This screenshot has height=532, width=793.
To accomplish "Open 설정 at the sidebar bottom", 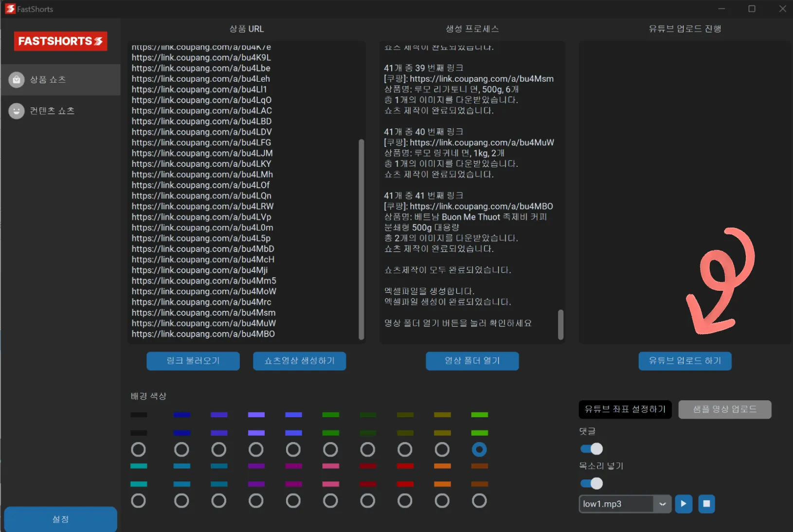I will tap(61, 519).
